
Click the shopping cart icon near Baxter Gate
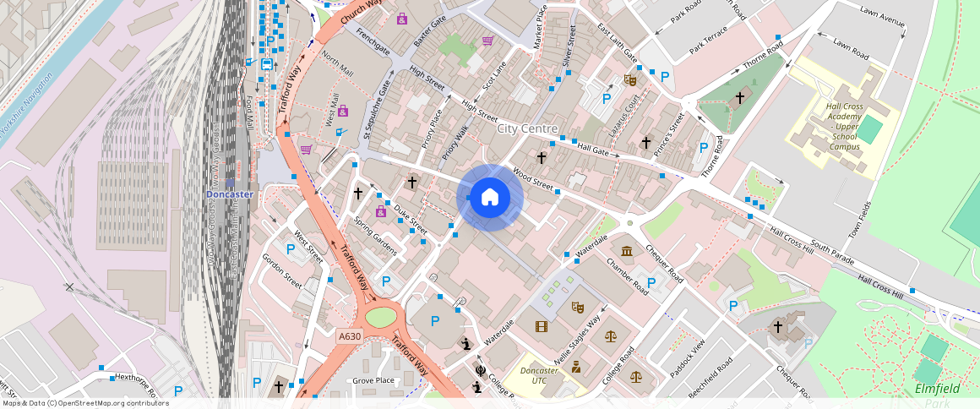(x=487, y=41)
